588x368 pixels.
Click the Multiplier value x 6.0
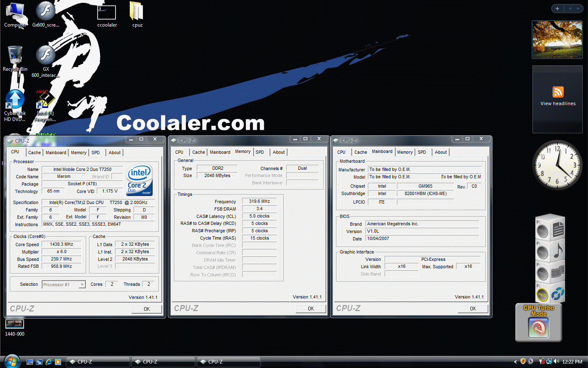pos(62,251)
